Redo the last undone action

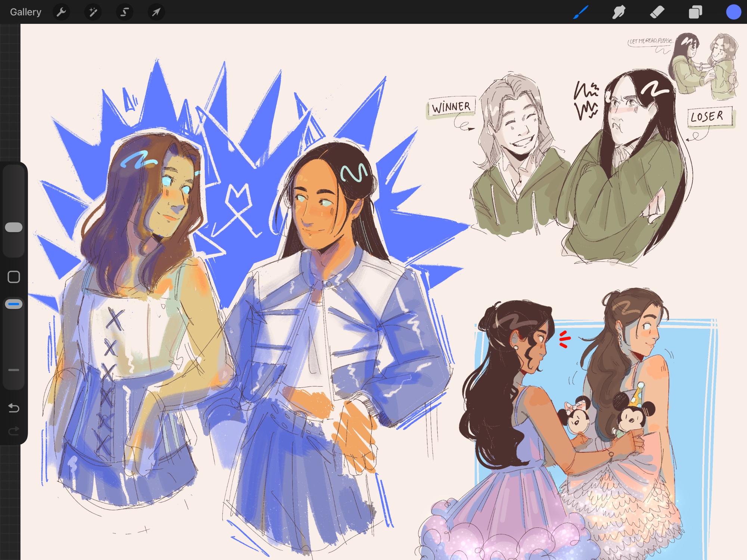[x=14, y=431]
